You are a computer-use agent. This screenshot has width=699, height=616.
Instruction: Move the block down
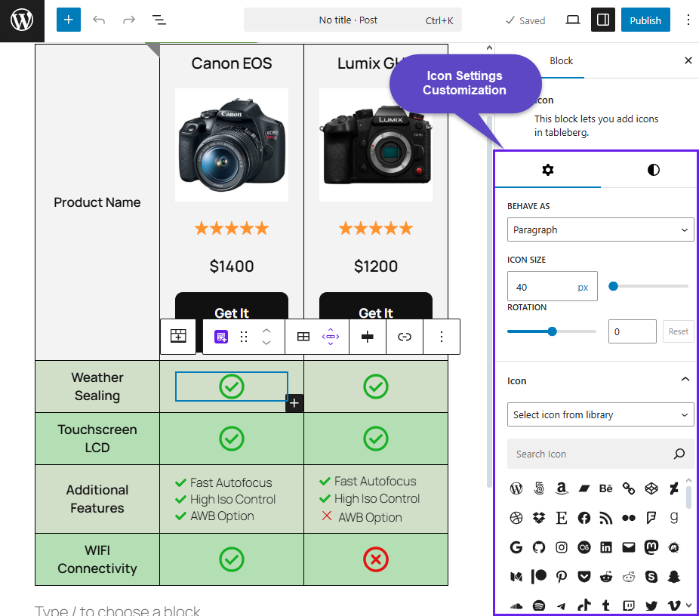tap(266, 343)
